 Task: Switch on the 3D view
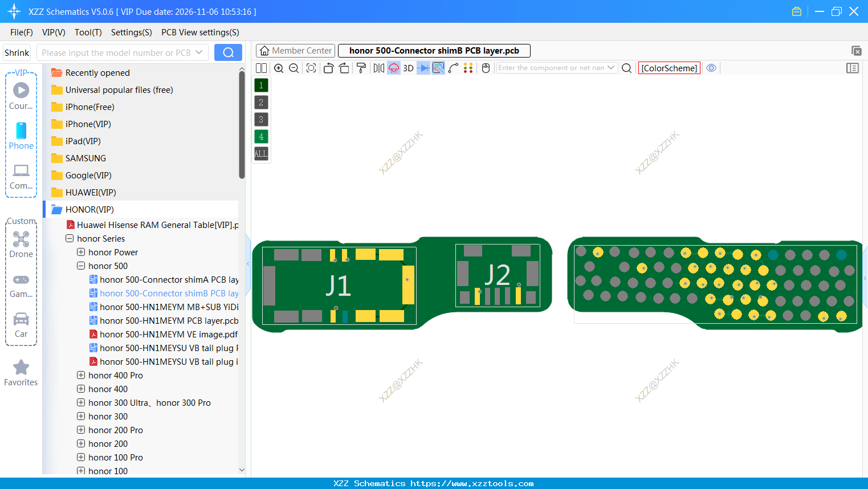[x=408, y=68]
